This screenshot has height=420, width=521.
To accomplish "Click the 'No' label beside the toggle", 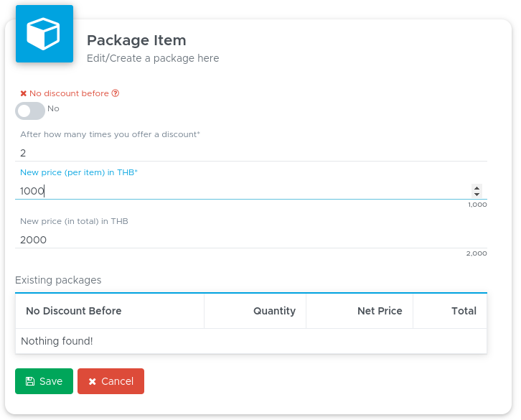I will [x=53, y=108].
